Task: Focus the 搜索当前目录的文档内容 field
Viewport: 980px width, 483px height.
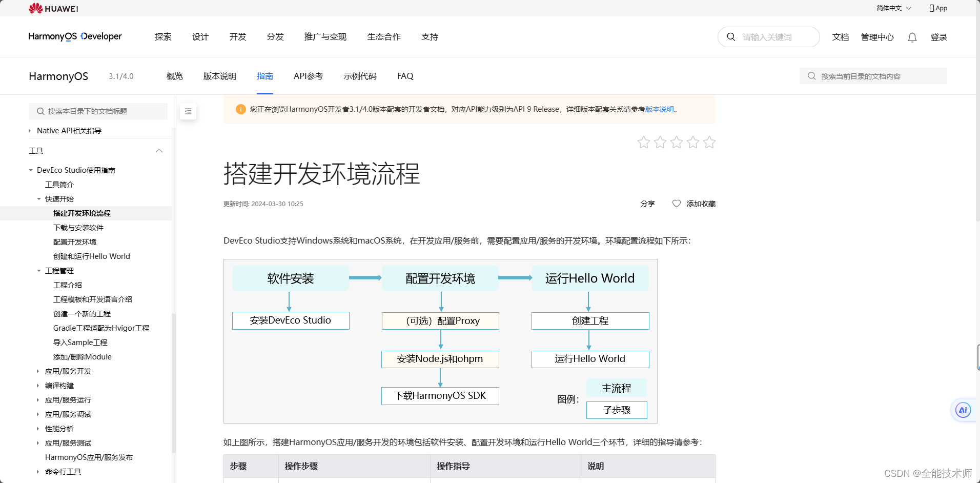Action: pyautogui.click(x=873, y=76)
